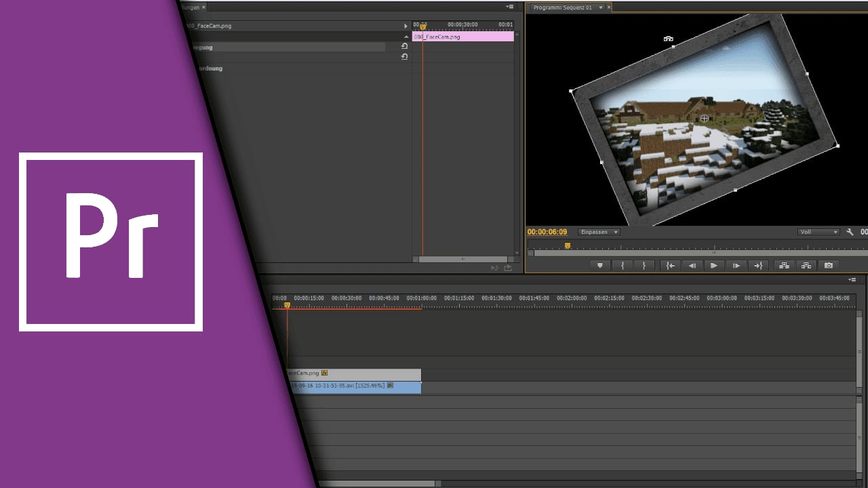
Task: Select the FaceCam.png clip in timeline
Action: coord(353,373)
